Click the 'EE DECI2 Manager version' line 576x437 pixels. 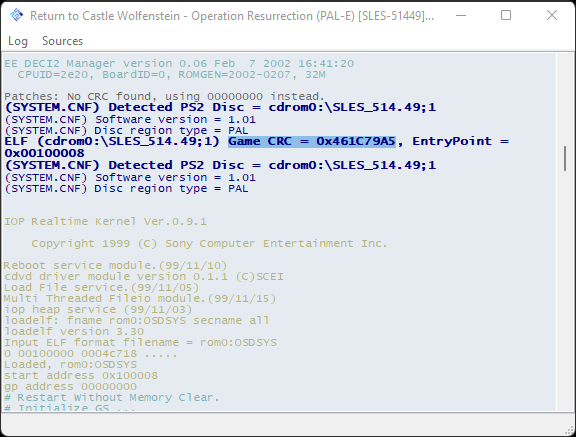179,64
